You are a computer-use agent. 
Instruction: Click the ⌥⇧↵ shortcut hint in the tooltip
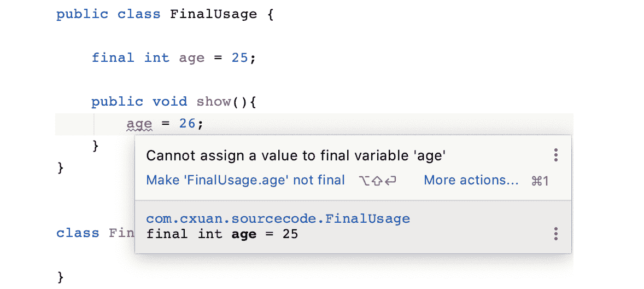(x=378, y=181)
